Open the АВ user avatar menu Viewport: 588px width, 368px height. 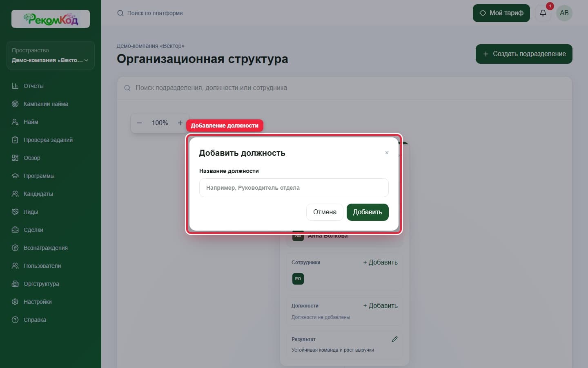(564, 13)
